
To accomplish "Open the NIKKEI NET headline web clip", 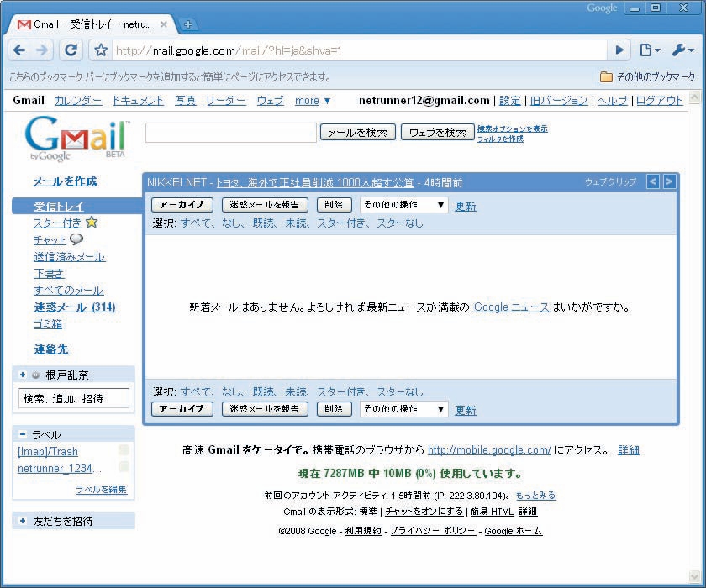I will click(314, 182).
